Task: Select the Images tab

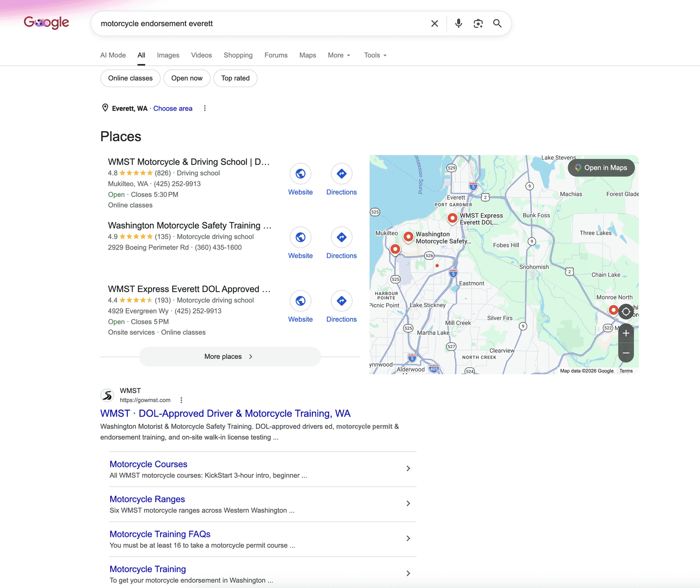Action: (168, 55)
